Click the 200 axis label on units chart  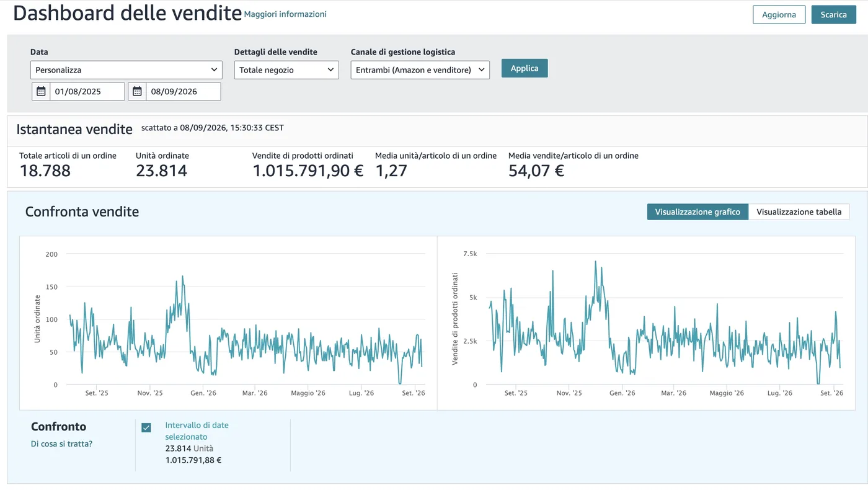(51, 254)
